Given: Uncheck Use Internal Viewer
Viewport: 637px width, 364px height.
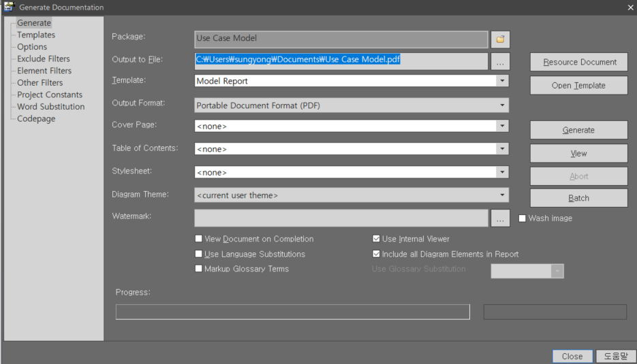Looking at the screenshot, I should 376,239.
